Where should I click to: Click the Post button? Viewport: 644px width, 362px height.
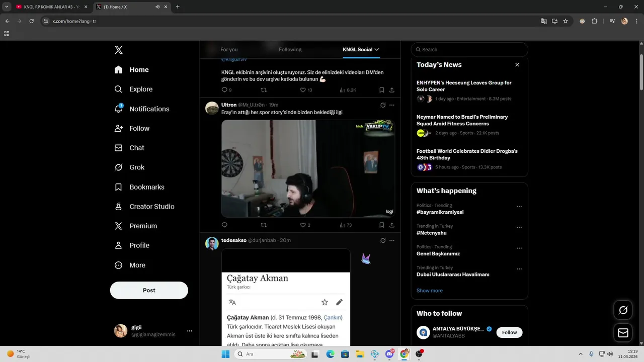pyautogui.click(x=149, y=290)
